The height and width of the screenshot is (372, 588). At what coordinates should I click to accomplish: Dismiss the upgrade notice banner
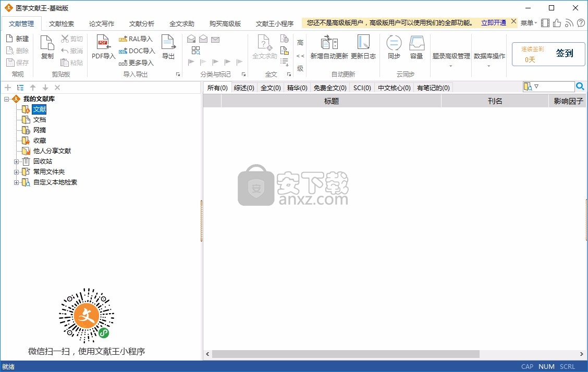[x=514, y=21]
